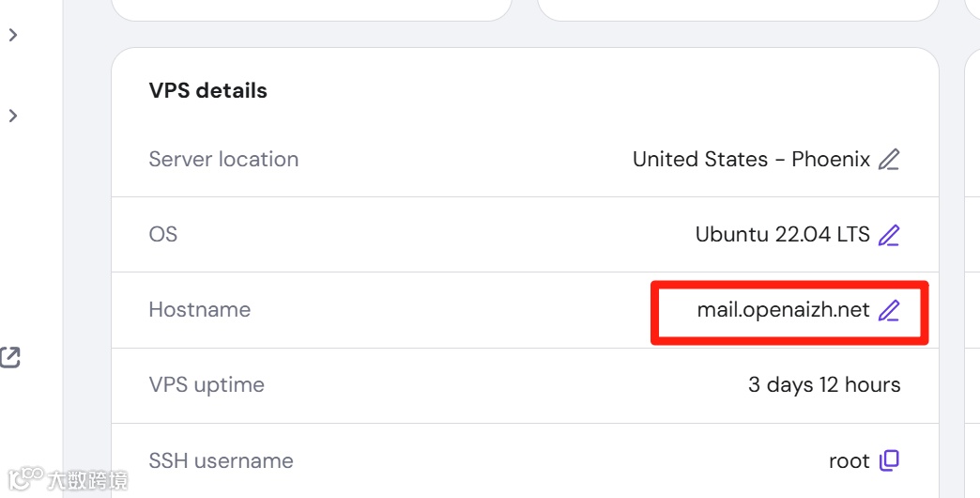The width and height of the screenshot is (980, 498).
Task: Edit the hostname mail.openaizh.net
Action: pyautogui.click(x=888, y=310)
